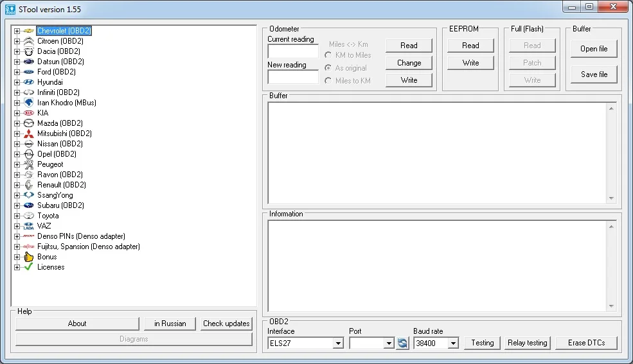Switch language with in Russian button
This screenshot has height=364, width=633.
pyautogui.click(x=170, y=324)
